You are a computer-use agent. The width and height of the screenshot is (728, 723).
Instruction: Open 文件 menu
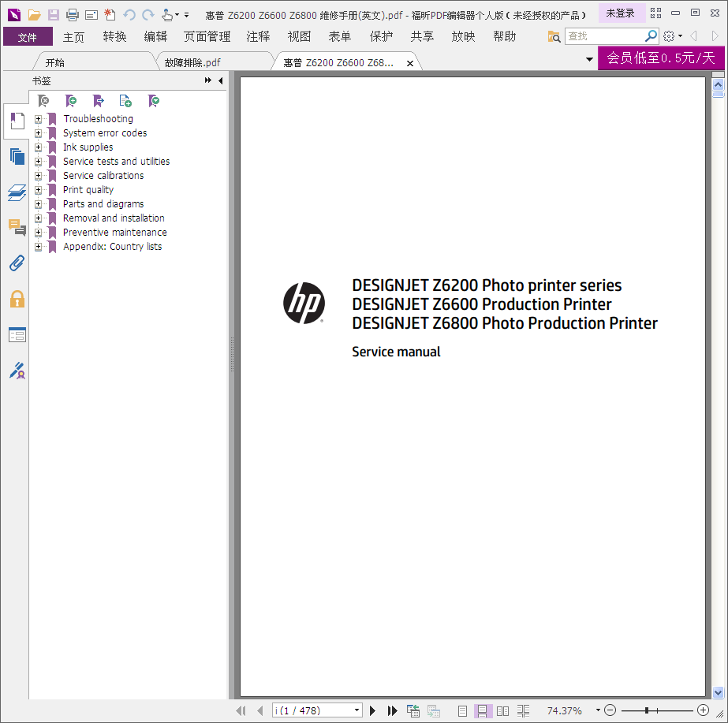pos(28,36)
